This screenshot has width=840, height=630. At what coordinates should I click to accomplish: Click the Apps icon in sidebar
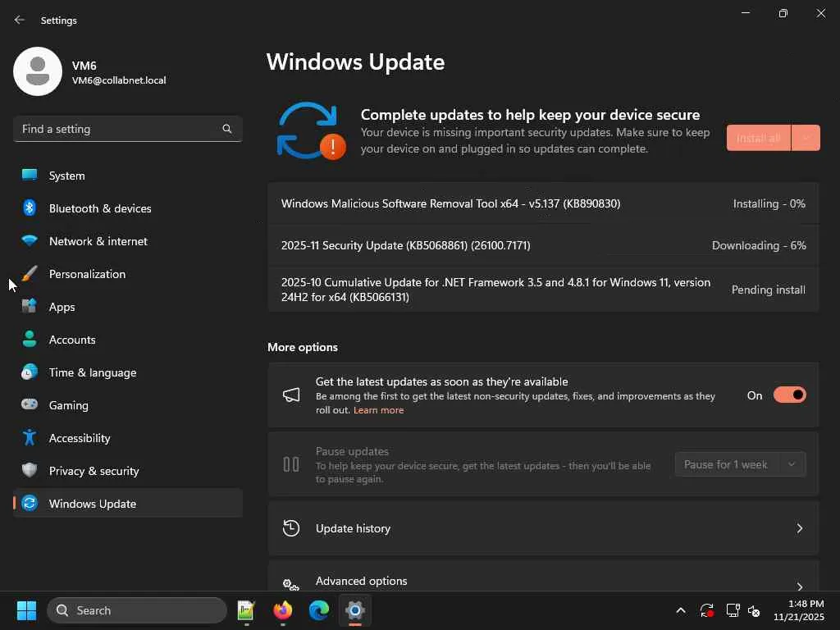pos(30,307)
